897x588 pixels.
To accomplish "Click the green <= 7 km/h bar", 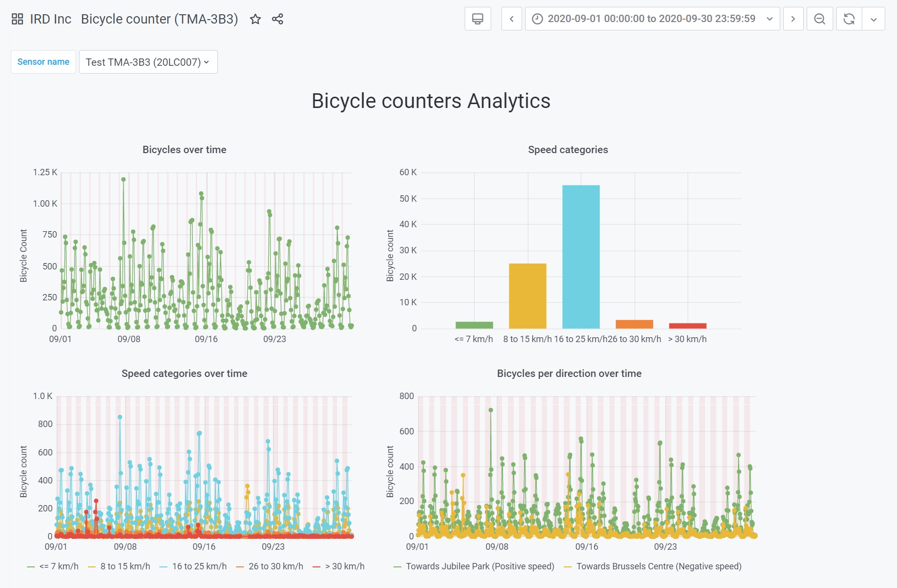I will 474,325.
